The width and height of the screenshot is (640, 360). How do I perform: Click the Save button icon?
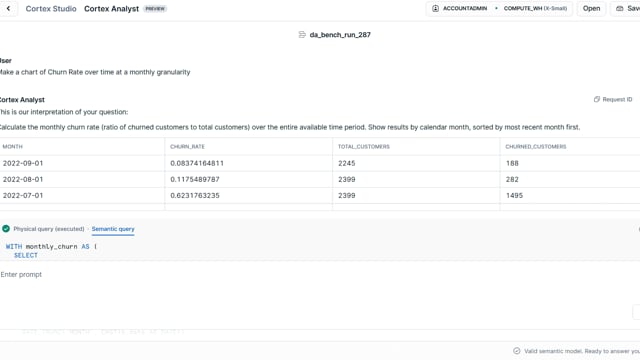(x=620, y=8)
